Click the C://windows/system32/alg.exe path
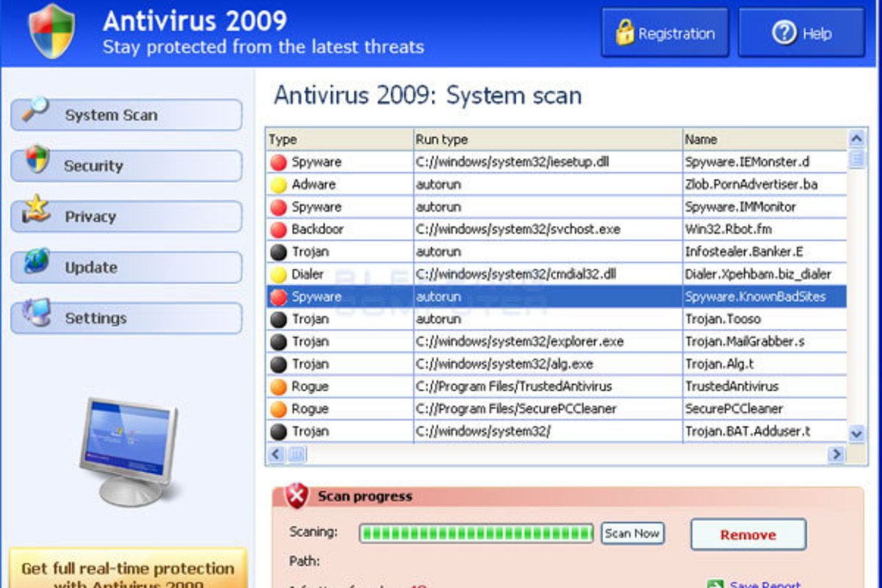 505,364
